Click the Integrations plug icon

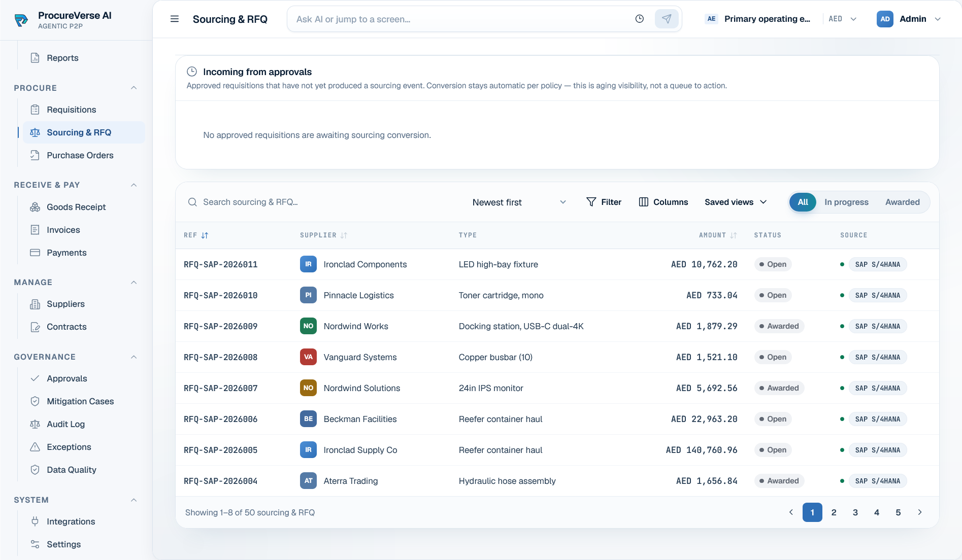point(35,521)
